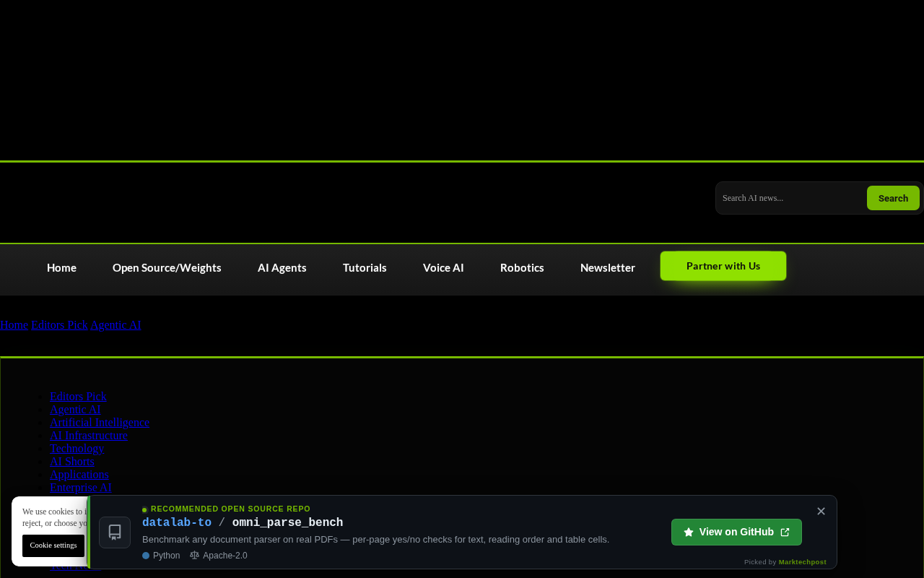Open the AI Shorts category link
The width and height of the screenshot is (924, 578).
click(72, 462)
